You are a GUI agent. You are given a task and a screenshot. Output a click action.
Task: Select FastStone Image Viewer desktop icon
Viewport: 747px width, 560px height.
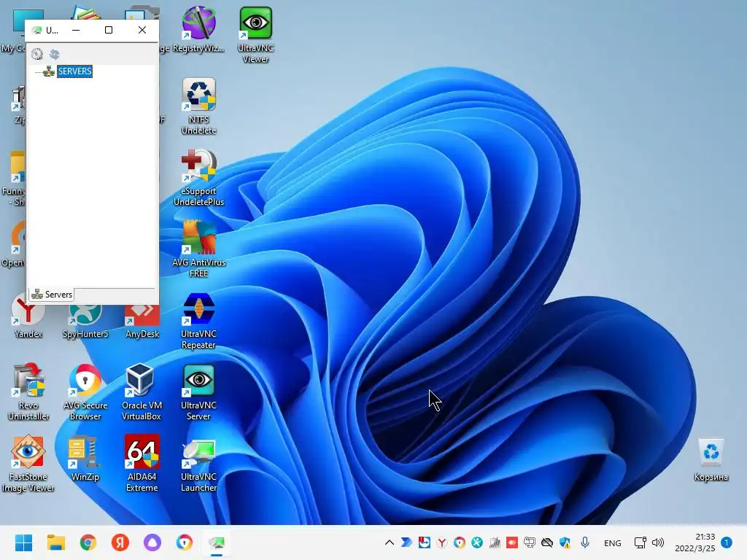point(28,463)
